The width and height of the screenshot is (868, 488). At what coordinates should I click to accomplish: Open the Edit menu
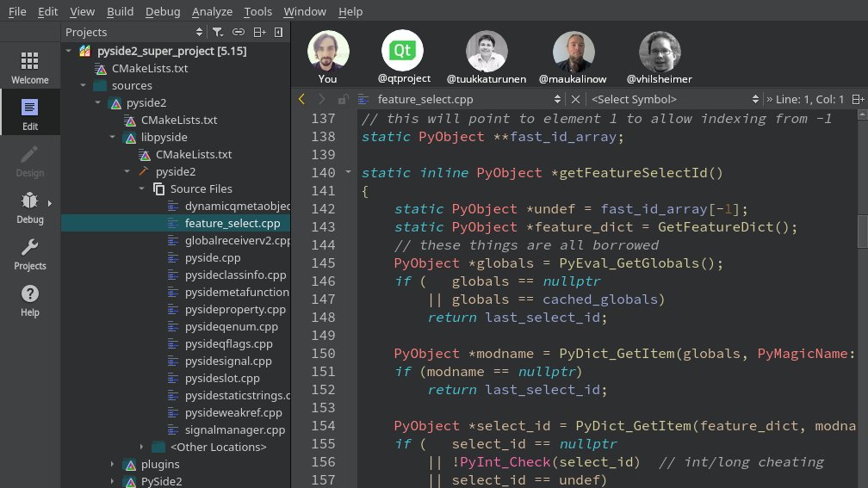47,12
